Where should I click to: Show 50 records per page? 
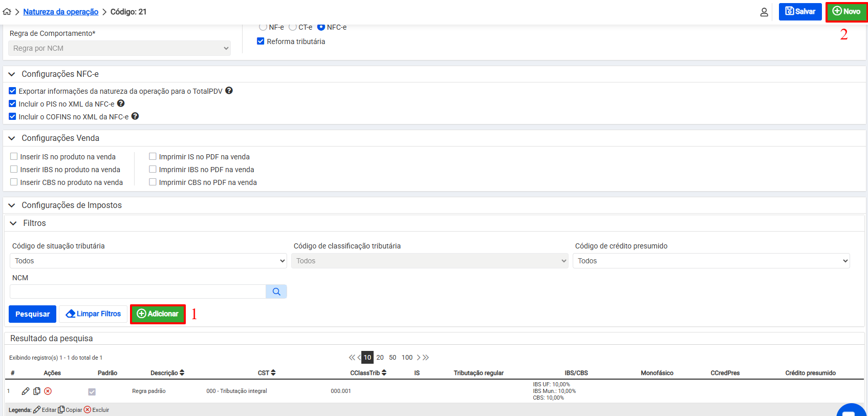(393, 358)
